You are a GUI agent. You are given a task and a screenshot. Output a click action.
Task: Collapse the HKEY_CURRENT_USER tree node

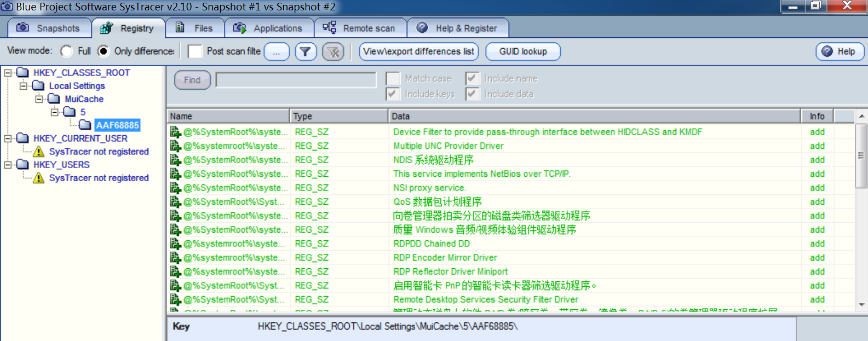(8, 138)
